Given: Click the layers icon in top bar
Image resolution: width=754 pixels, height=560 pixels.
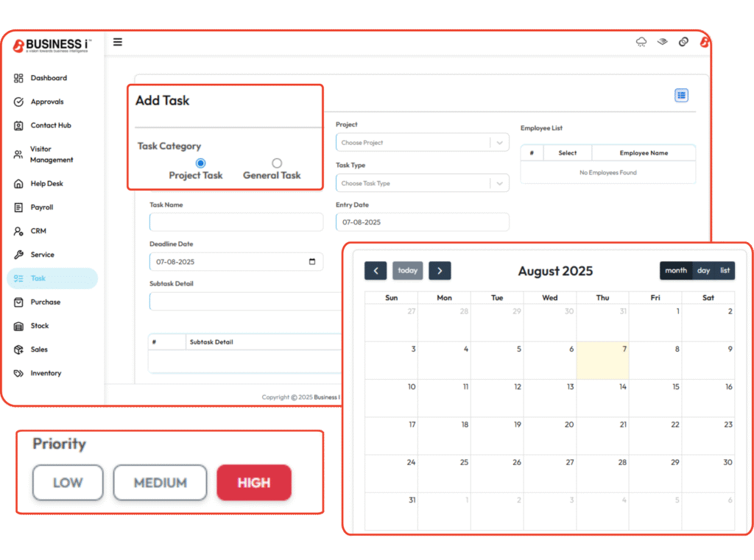Looking at the screenshot, I should pos(662,43).
